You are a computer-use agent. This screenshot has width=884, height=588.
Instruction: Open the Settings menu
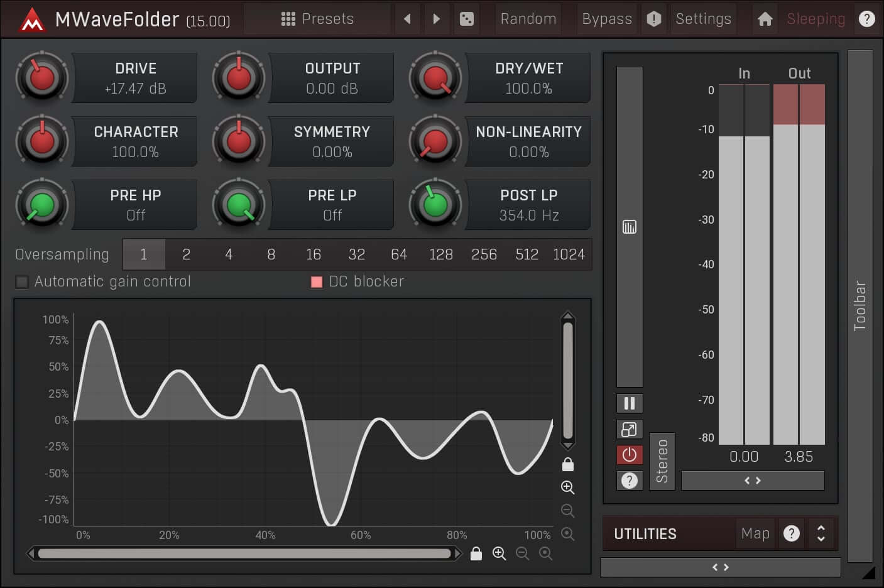(704, 19)
